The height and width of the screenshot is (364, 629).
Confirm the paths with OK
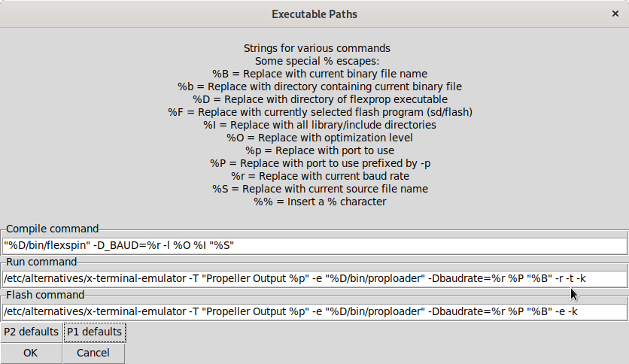pos(31,353)
